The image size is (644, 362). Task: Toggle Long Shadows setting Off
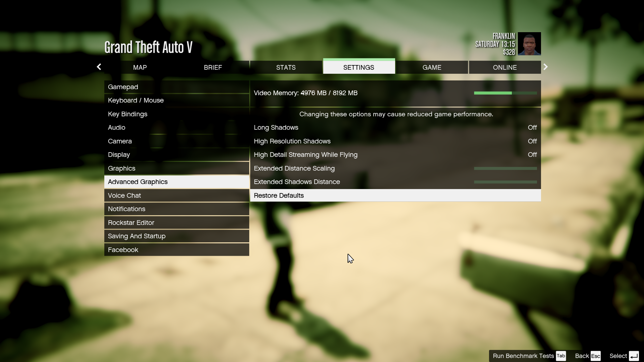click(x=533, y=127)
